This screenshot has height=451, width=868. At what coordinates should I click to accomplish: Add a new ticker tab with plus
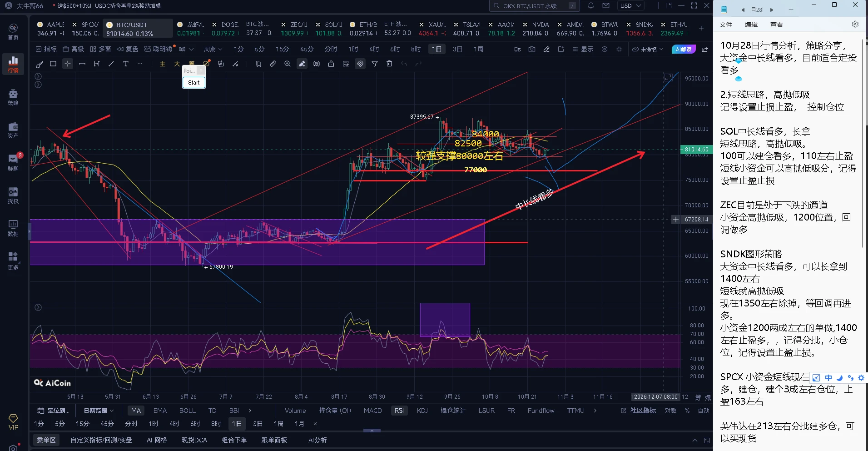701,28
